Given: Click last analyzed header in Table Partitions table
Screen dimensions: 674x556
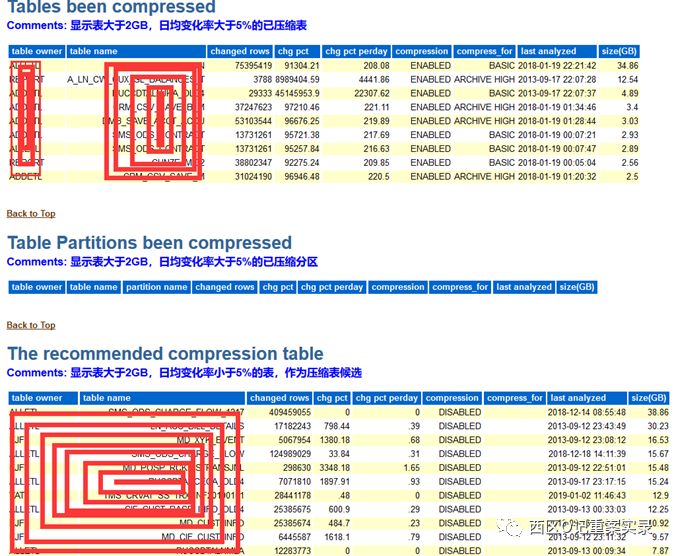Looking at the screenshot, I should 524,287.
